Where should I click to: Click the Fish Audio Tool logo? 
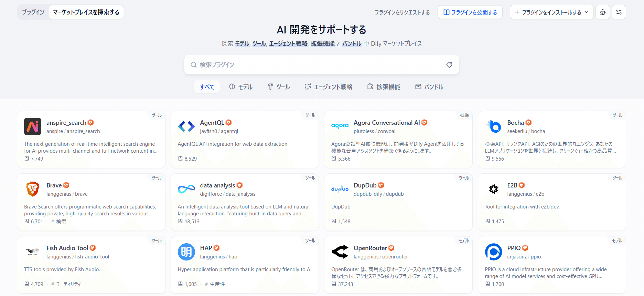pyautogui.click(x=33, y=252)
